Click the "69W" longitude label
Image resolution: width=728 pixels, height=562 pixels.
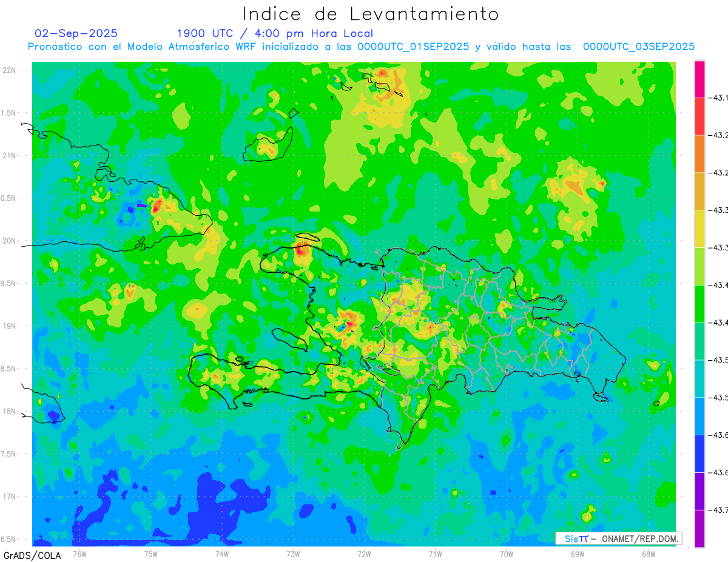pyautogui.click(x=578, y=554)
